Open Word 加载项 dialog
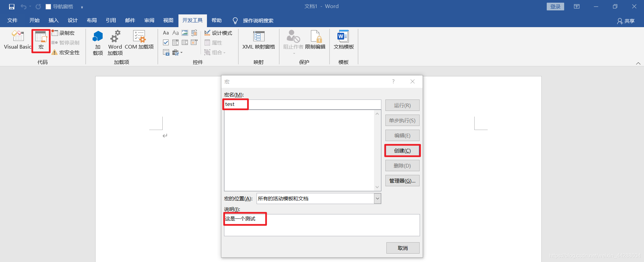 tap(115, 43)
